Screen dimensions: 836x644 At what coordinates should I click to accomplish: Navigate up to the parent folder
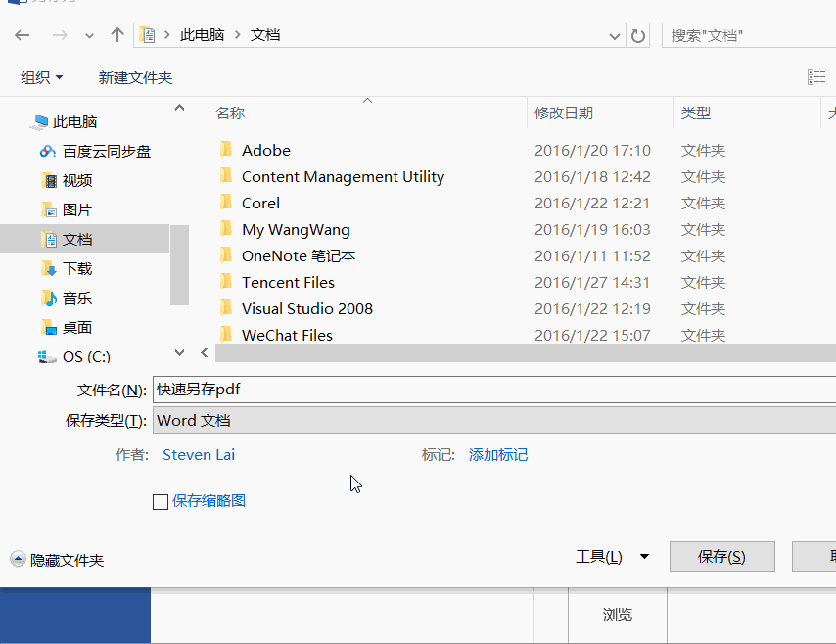coord(116,34)
